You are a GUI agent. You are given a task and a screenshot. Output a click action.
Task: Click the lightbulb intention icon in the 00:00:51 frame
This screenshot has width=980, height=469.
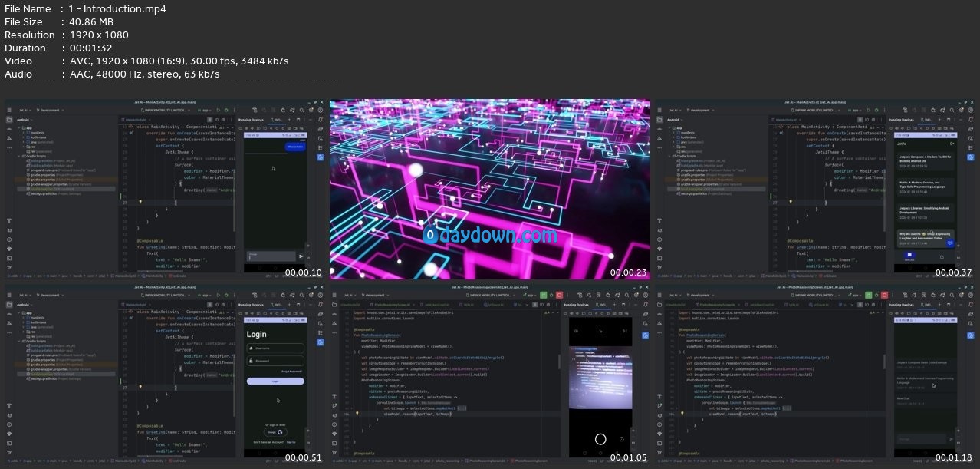pos(140,387)
